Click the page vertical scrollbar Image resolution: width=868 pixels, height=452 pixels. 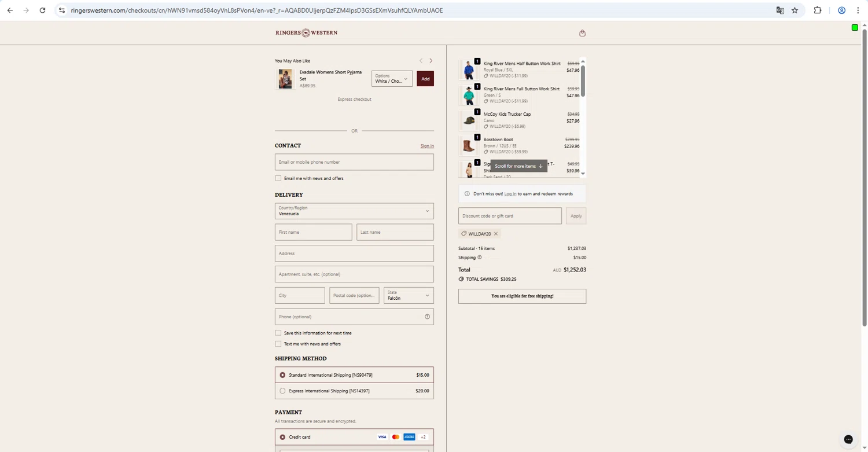(x=865, y=177)
